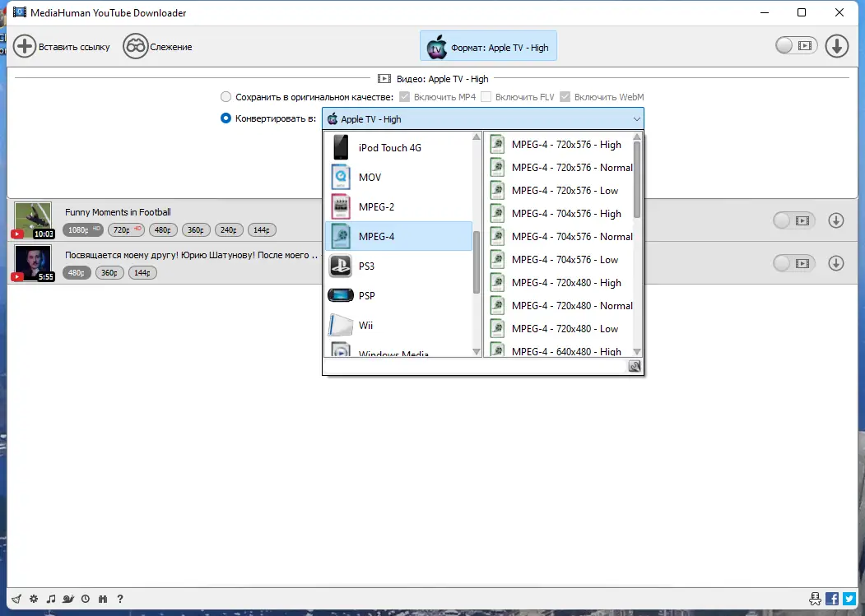Image resolution: width=865 pixels, height=616 pixels.
Task: Click the iPod Touch 4G device icon
Action: point(341,147)
